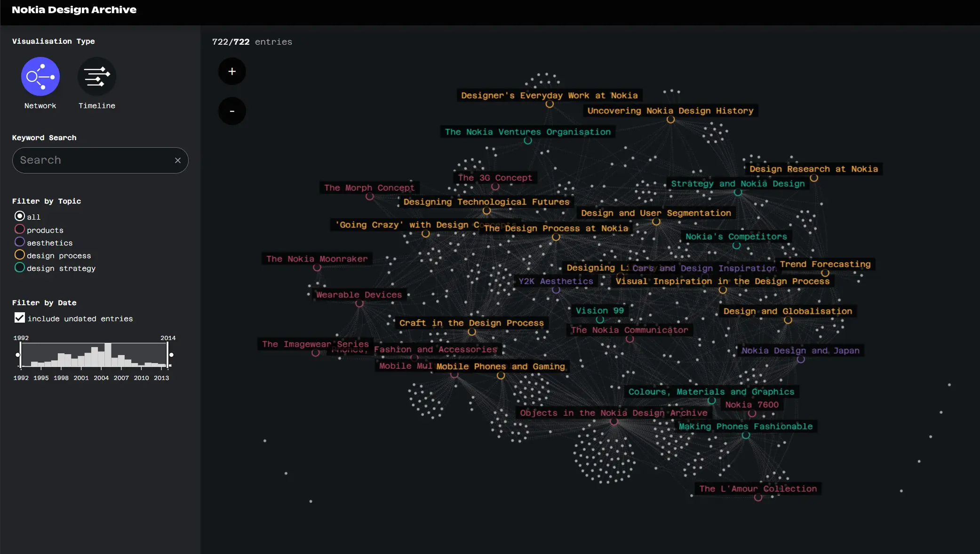Screen dimensions: 980x554
Task: Click the tallest bar in date histogram
Action: (x=108, y=355)
